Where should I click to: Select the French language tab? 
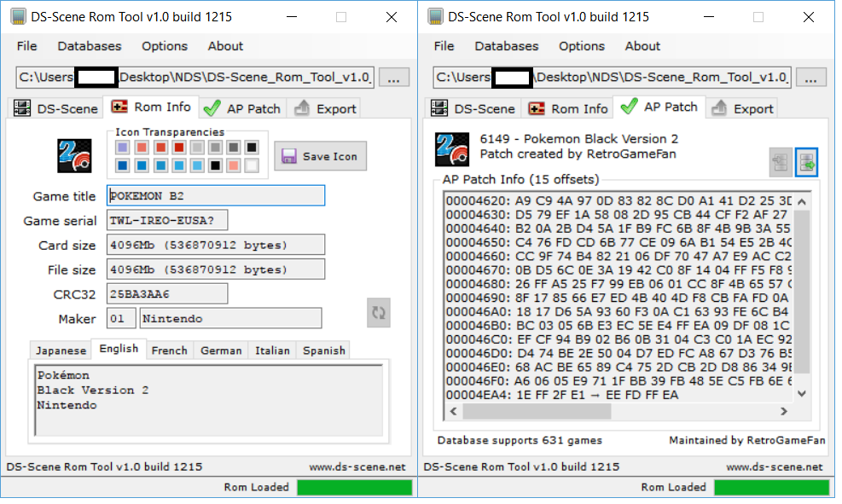coord(169,350)
